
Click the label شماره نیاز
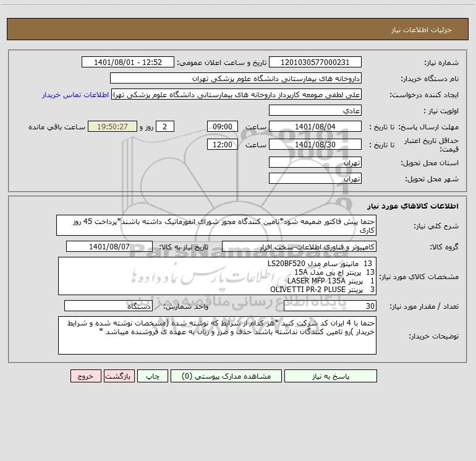click(x=441, y=63)
